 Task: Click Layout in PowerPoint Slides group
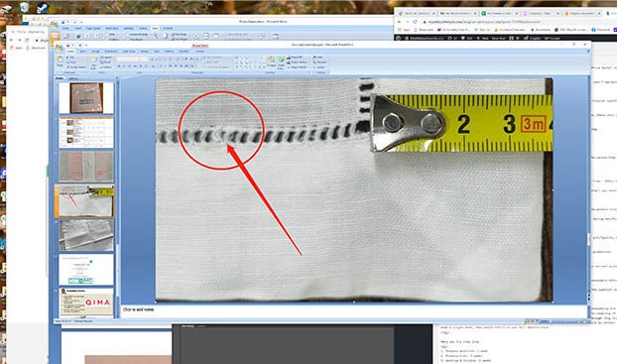point(106,58)
